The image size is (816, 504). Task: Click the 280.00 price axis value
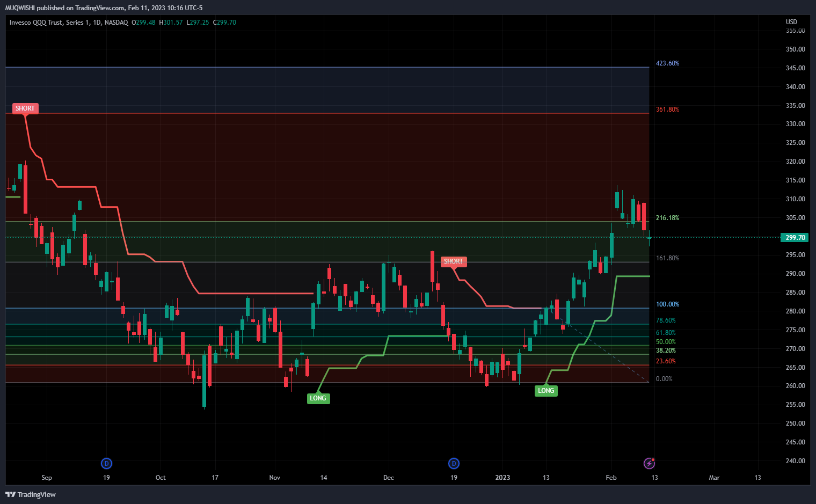pyautogui.click(x=795, y=311)
